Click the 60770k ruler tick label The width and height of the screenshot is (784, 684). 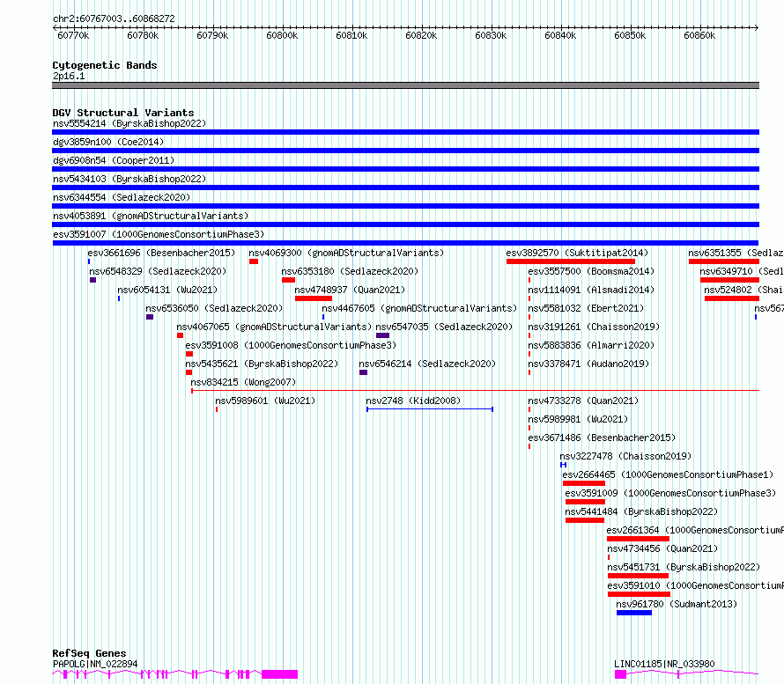(x=73, y=35)
